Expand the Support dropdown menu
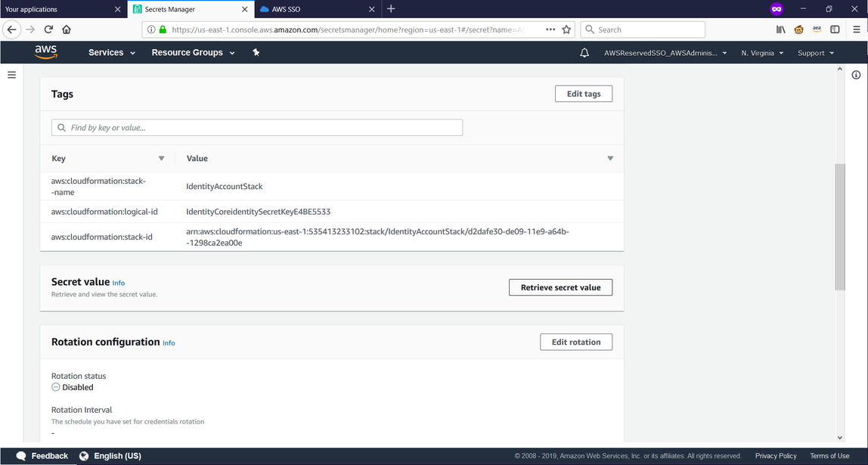Image resolution: width=868 pixels, height=465 pixels. [x=815, y=53]
